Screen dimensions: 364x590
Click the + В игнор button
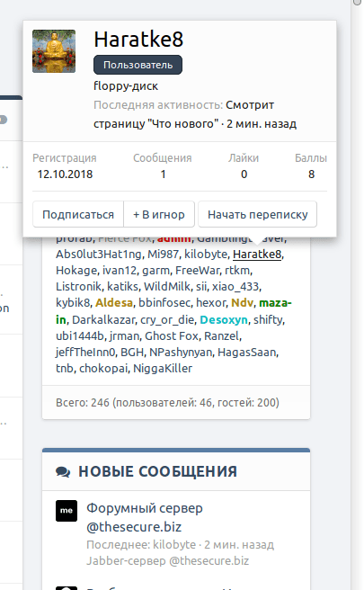(x=159, y=214)
